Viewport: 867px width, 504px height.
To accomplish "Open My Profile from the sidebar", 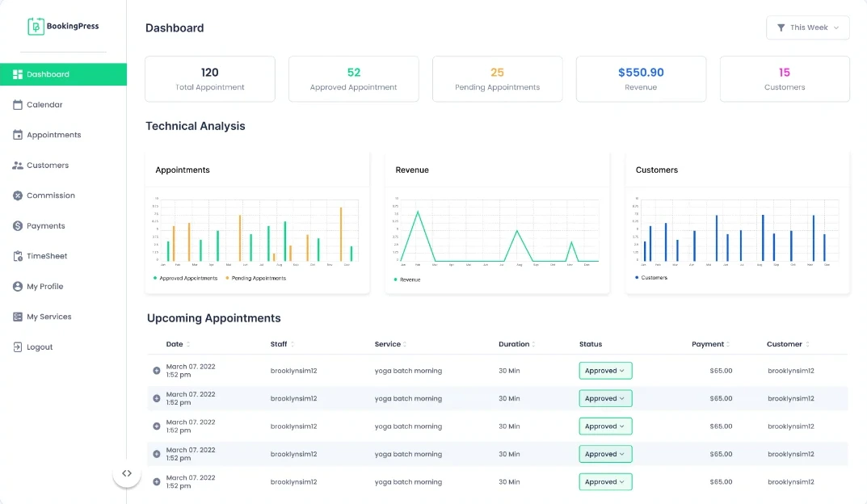I will [x=38, y=286].
